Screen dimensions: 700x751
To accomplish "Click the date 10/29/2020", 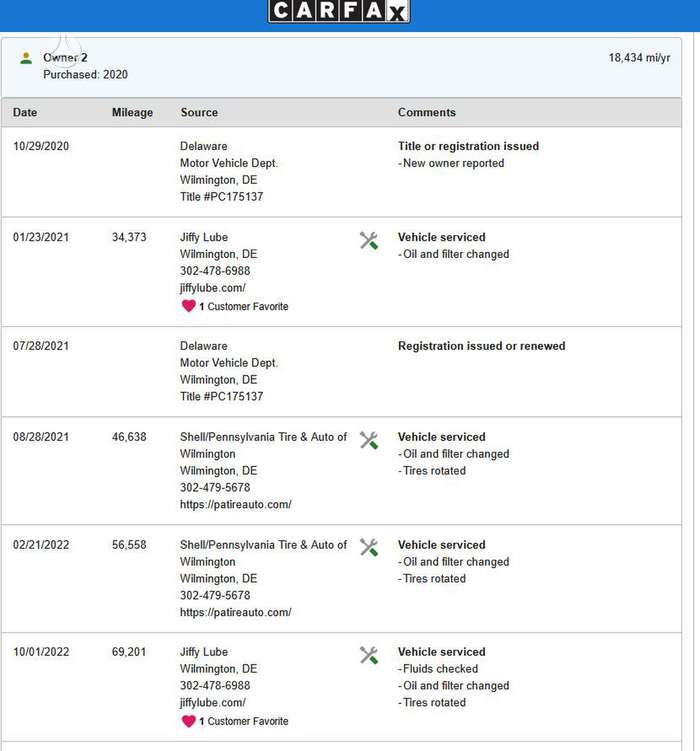I will [41, 146].
